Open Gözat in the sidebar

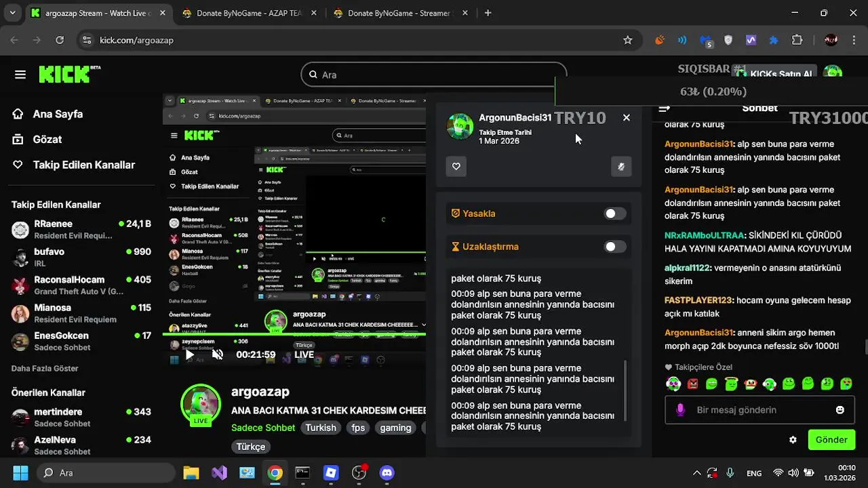(37, 139)
